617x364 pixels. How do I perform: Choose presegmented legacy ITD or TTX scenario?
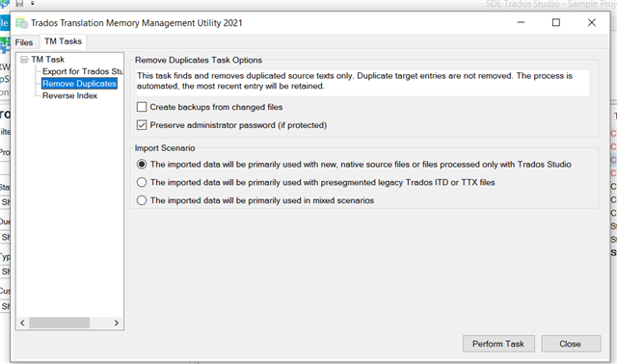pos(142,182)
